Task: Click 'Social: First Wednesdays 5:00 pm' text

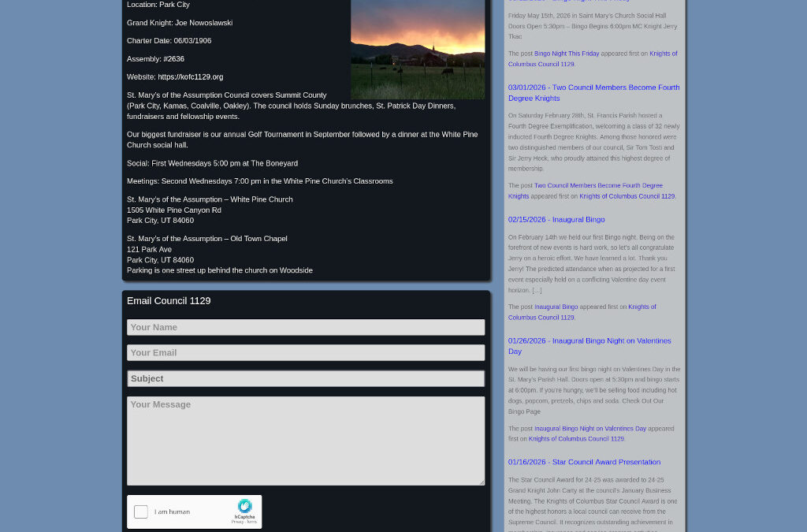Action: (212, 163)
